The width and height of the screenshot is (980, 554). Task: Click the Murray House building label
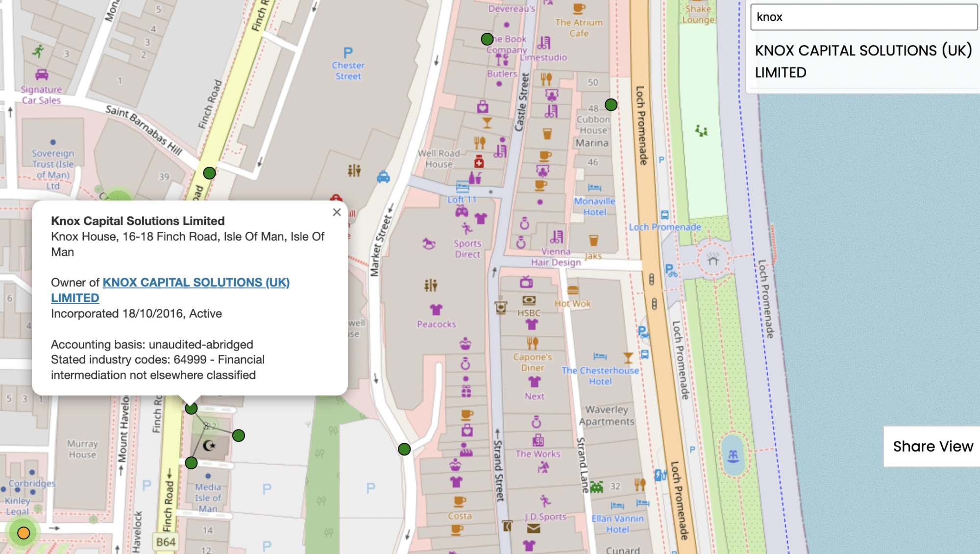click(x=82, y=449)
